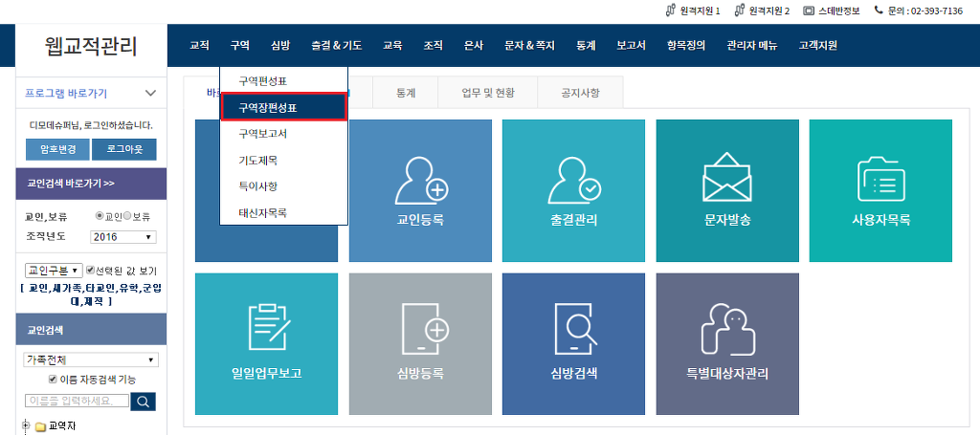Toggle 이름 자동검색 기능 checkbox
The height and width of the screenshot is (435, 980).
[x=53, y=379]
